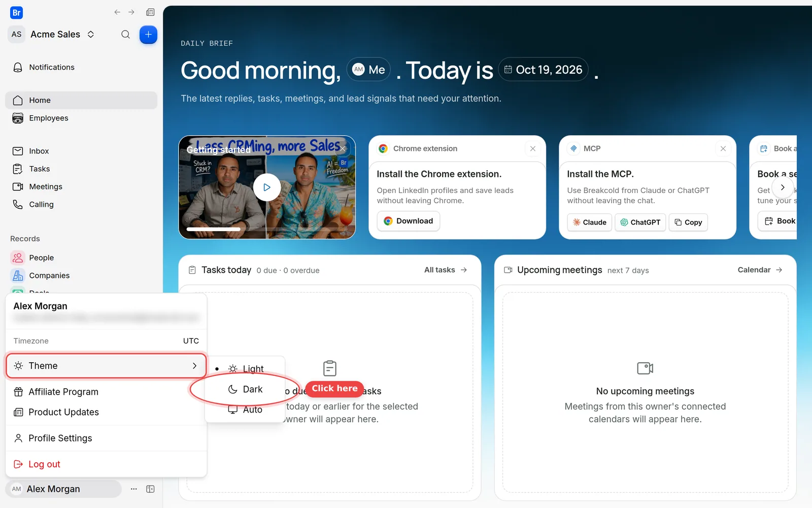The image size is (812, 508).
Task: Click the three-dots menu beside Alex Morgan
Action: (x=133, y=489)
